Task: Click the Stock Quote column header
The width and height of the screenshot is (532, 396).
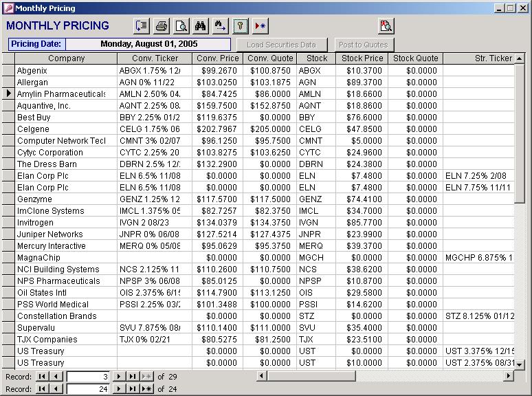Action: pyautogui.click(x=416, y=58)
